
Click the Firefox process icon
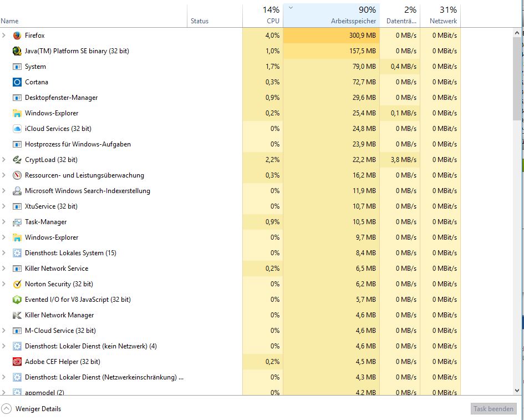tap(17, 36)
